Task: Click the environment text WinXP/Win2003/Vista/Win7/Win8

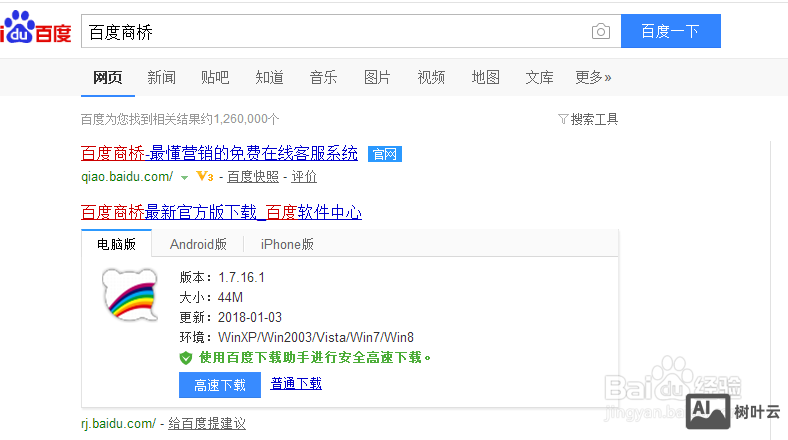Action: (x=316, y=337)
